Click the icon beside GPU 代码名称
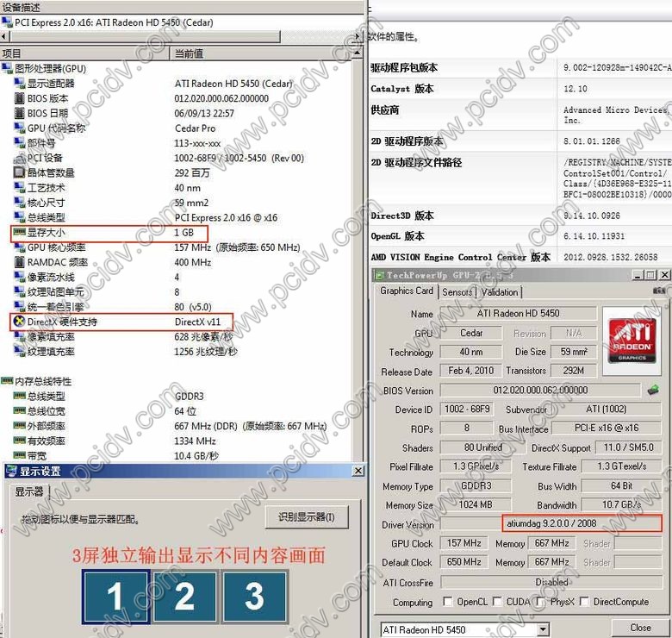Image resolution: width=672 pixels, height=638 pixels. pos(19,128)
